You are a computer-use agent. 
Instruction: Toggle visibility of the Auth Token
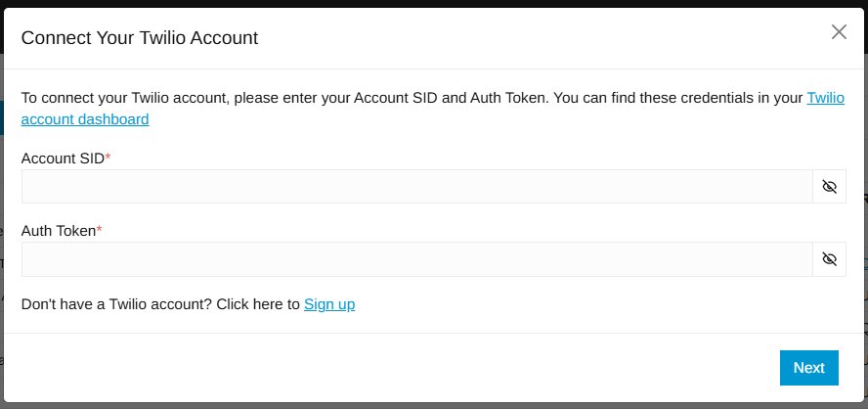tap(829, 259)
